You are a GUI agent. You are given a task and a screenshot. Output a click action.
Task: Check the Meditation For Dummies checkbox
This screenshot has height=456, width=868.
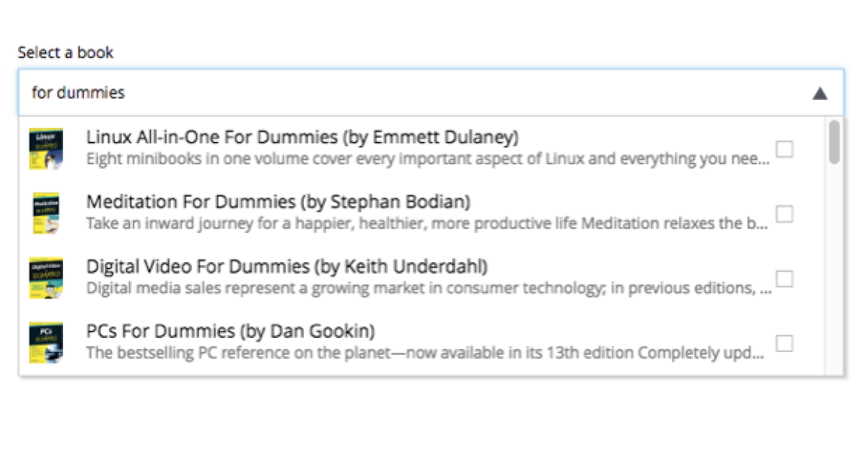784,214
